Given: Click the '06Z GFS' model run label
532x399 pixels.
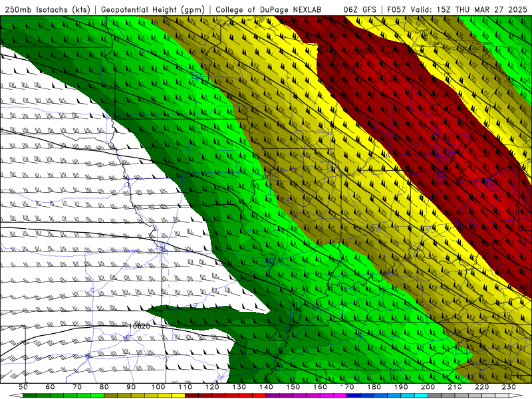Looking at the screenshot, I should coord(360,9).
